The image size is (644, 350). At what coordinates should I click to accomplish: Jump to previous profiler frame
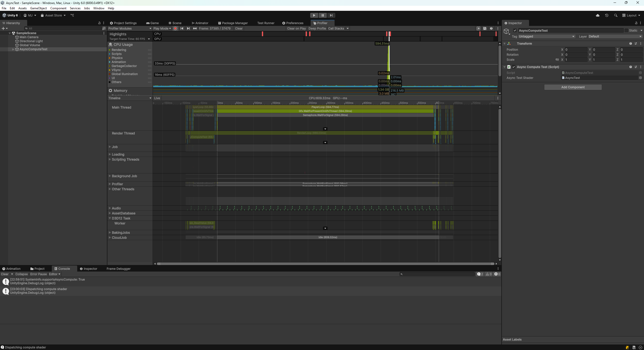[182, 28]
